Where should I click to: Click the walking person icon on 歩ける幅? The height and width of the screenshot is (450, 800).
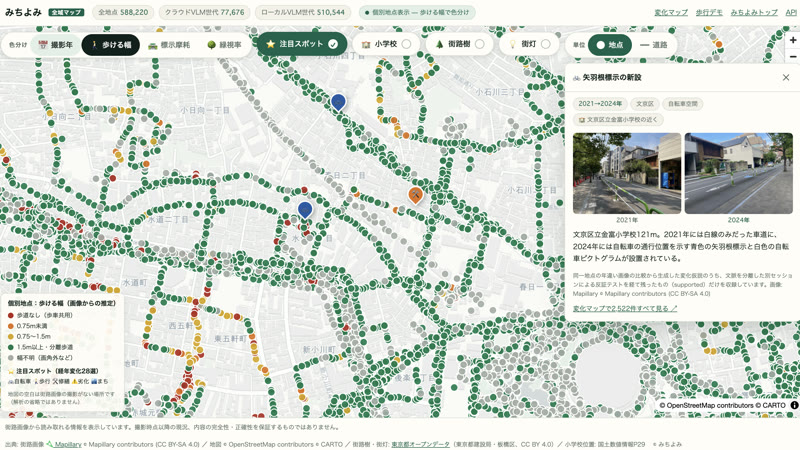pyautogui.click(x=94, y=45)
